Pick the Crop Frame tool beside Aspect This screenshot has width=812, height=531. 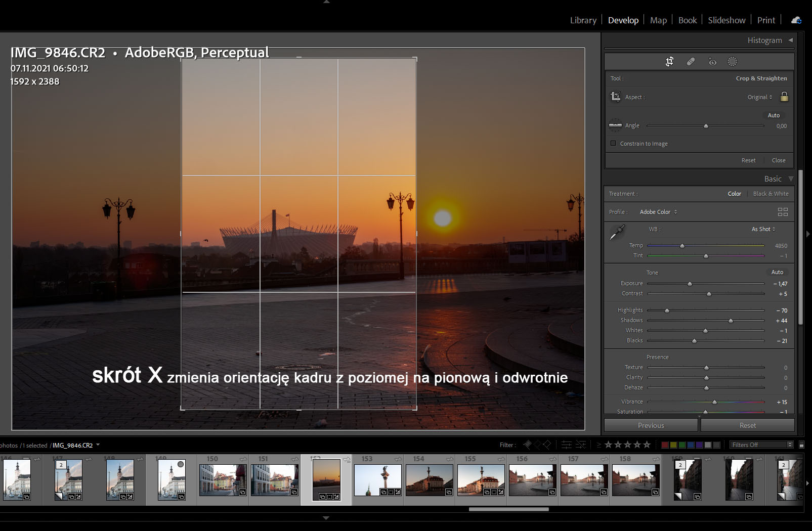616,97
